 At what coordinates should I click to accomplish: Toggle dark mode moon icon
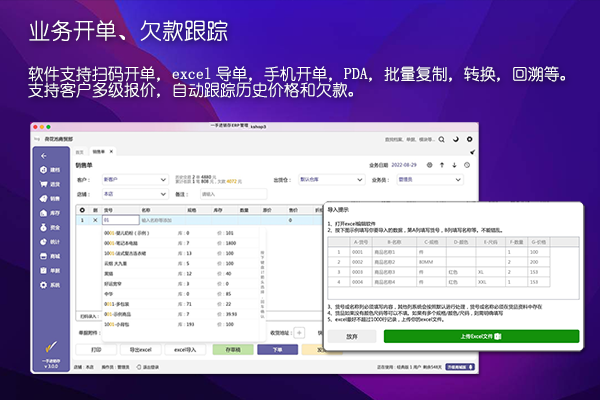click(x=456, y=139)
